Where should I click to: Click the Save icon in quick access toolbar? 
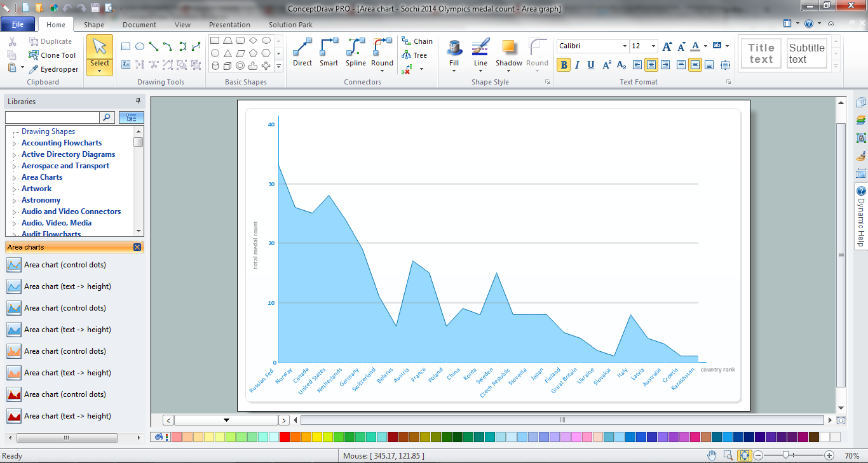(x=95, y=8)
